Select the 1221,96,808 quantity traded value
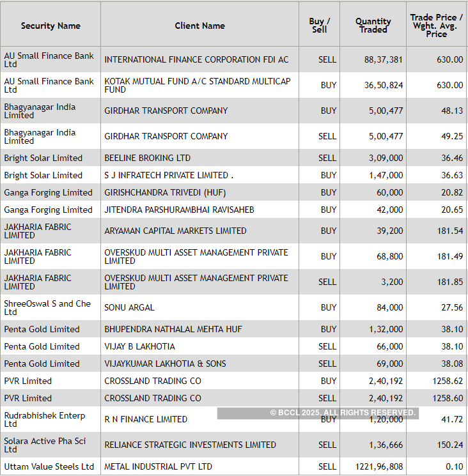 tap(379, 466)
